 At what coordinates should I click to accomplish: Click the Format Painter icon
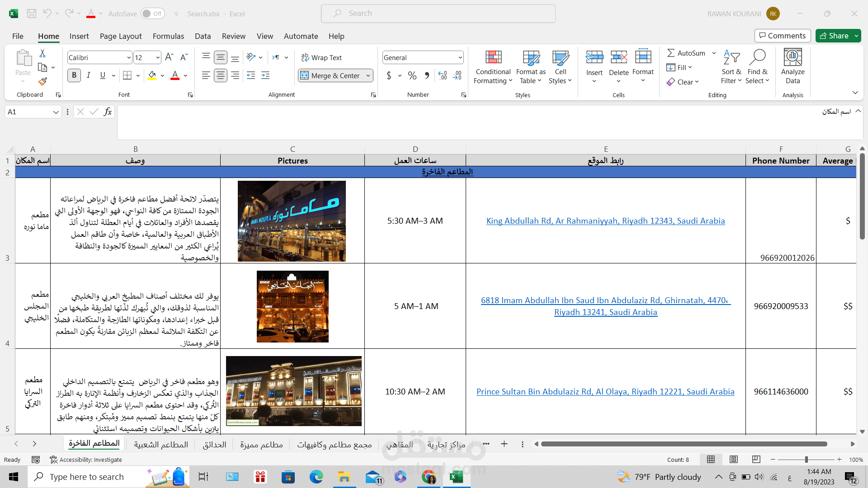[42, 82]
